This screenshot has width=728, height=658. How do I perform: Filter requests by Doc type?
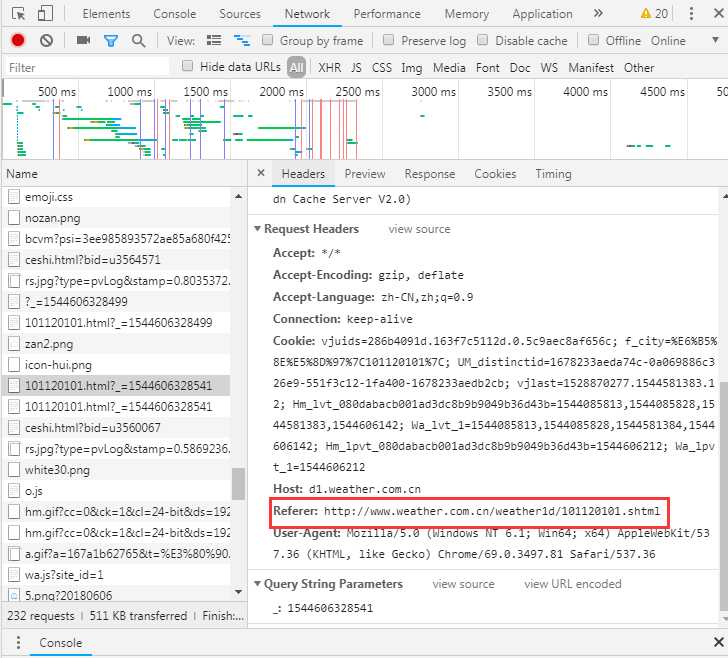520,68
